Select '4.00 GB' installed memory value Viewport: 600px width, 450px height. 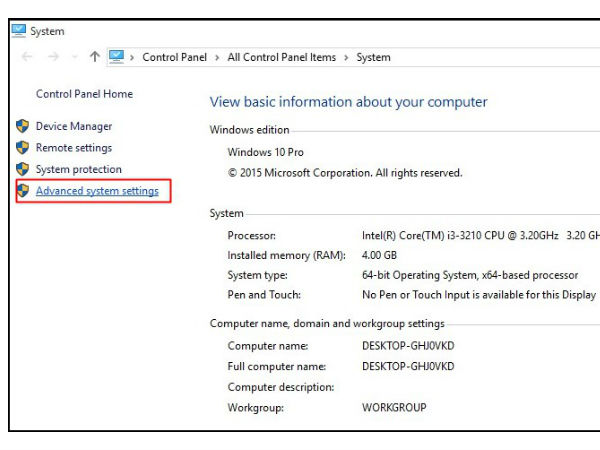click(x=379, y=255)
